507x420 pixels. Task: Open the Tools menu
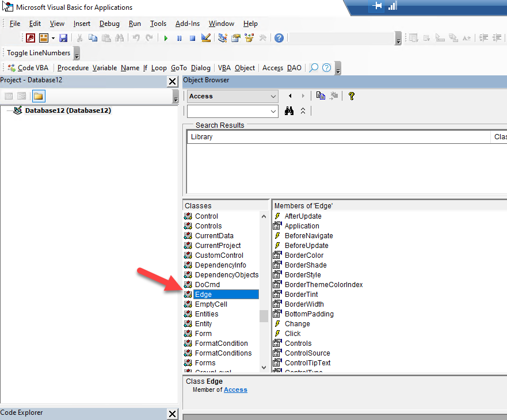pyautogui.click(x=158, y=24)
